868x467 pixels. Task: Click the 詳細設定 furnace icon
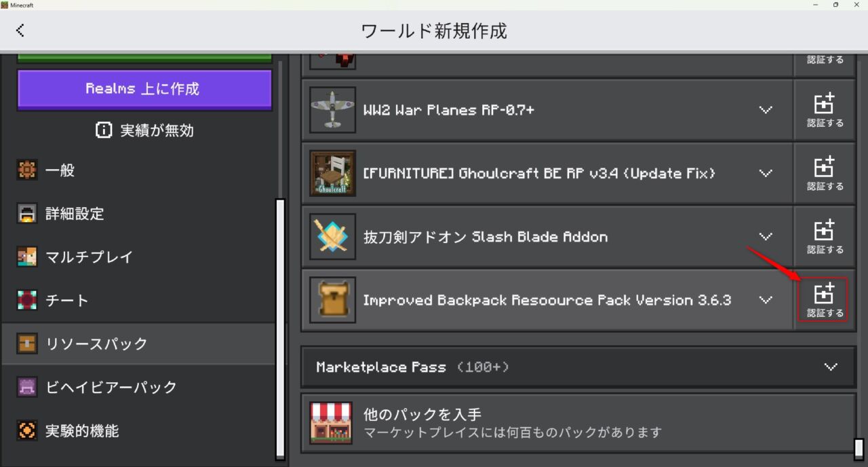(27, 214)
